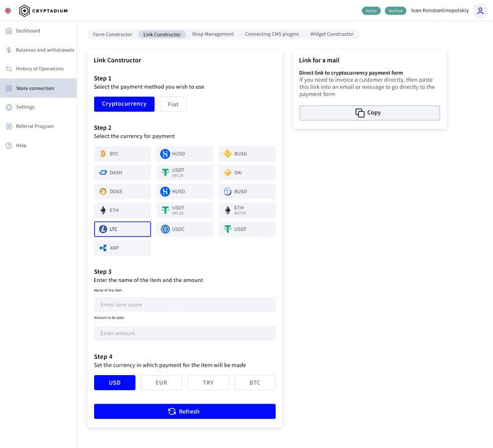The height and width of the screenshot is (448, 493).
Task: Choose BTC as the payment currency
Action: point(122,154)
